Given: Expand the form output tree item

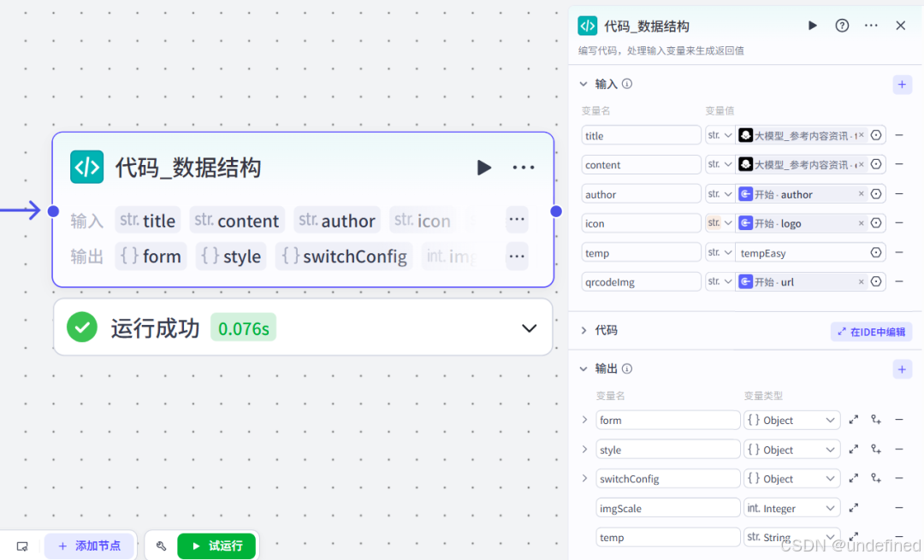Looking at the screenshot, I should [x=584, y=420].
